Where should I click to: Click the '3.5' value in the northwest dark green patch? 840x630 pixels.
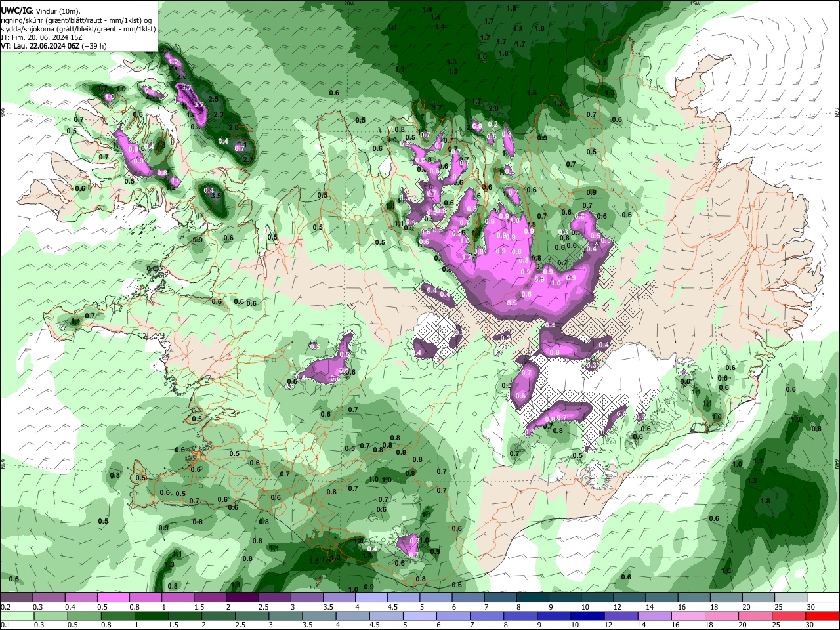pos(216,196)
